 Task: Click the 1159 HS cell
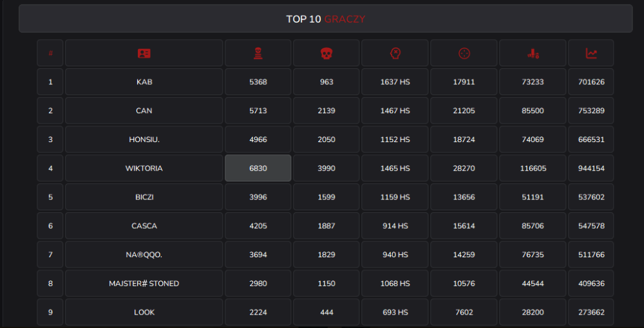[x=395, y=197]
